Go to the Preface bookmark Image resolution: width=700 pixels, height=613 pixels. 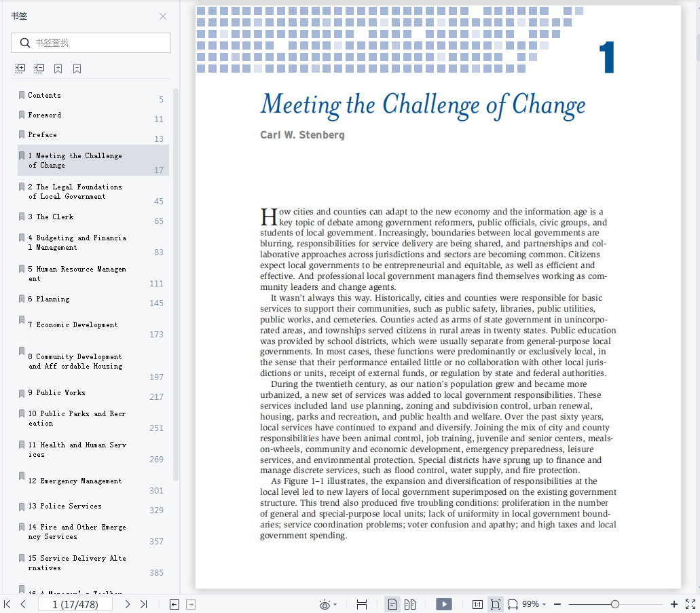(93, 136)
